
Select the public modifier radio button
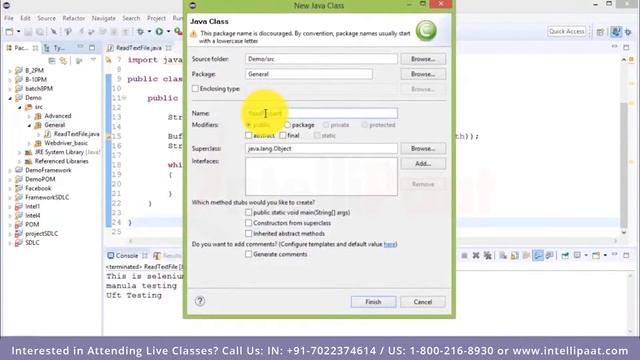pyautogui.click(x=249, y=125)
